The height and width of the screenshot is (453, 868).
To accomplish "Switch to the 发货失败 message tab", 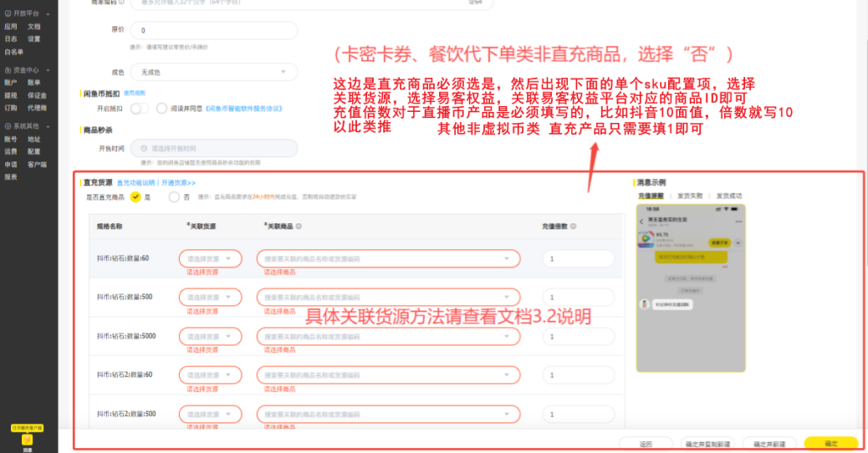I will [690, 196].
